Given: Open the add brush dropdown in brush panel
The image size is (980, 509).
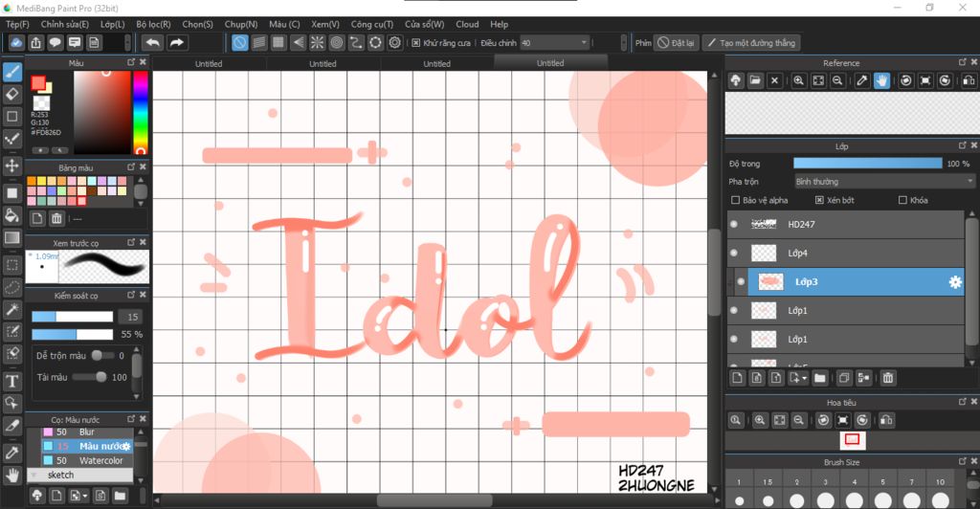Looking at the screenshot, I should tap(78, 496).
